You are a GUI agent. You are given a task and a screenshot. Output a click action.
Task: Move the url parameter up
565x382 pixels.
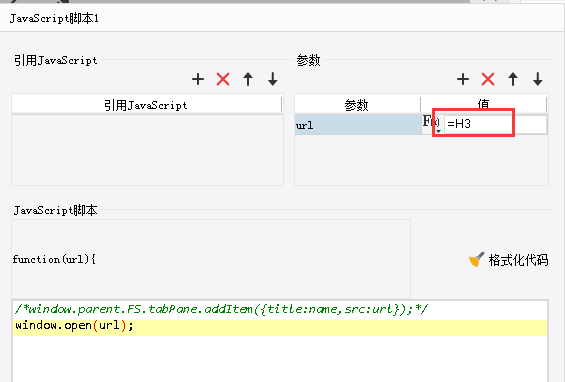coord(513,79)
